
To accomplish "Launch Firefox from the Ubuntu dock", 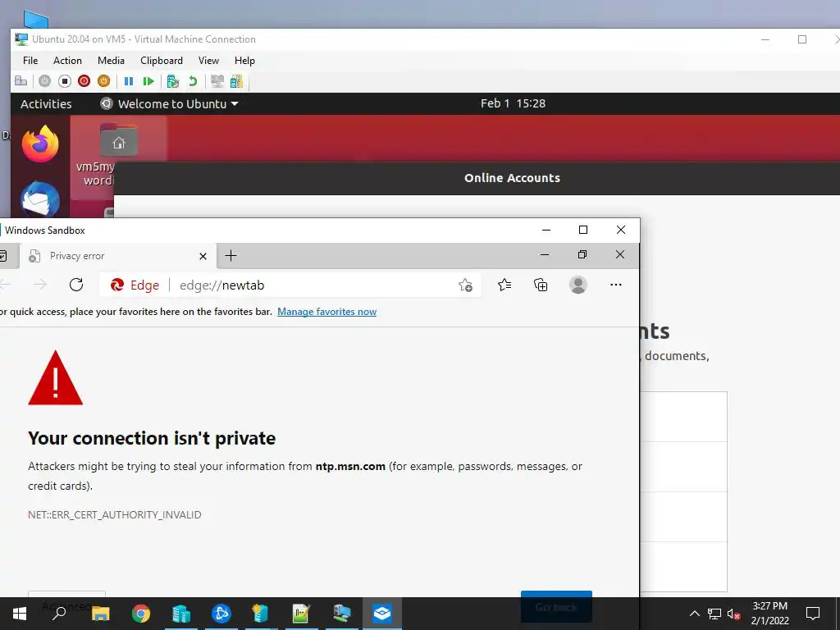I will [x=40, y=144].
